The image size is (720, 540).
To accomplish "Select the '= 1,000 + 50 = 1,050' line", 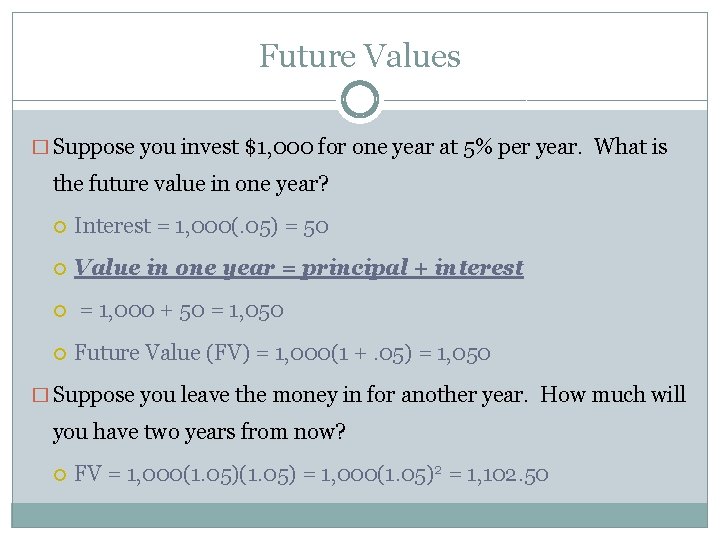I will pos(180,310).
